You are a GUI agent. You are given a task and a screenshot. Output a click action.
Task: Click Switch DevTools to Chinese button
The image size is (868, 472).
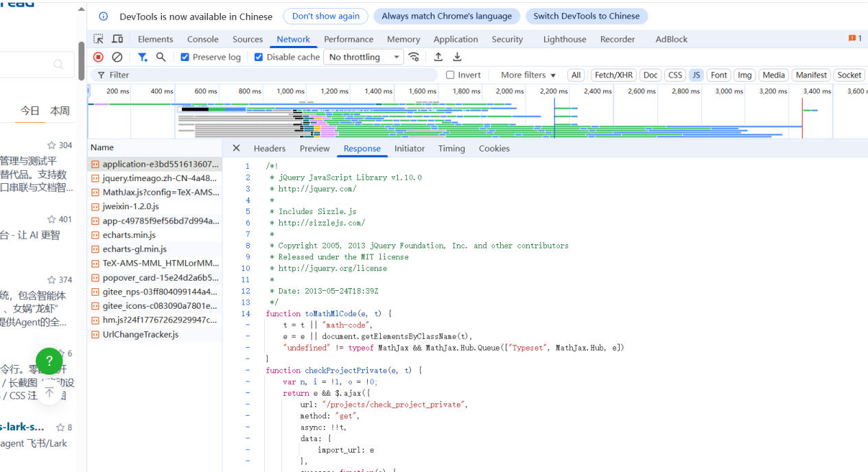587,16
